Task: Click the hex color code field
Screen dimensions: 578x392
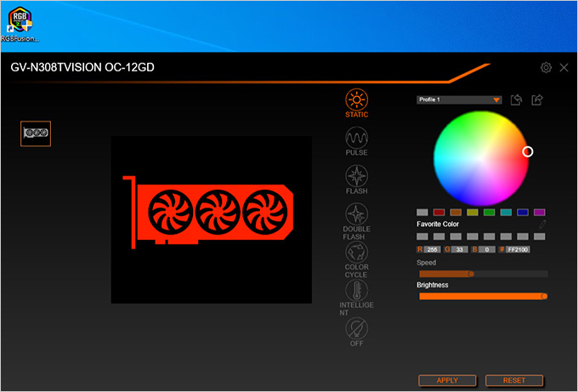Action: pyautogui.click(x=518, y=250)
